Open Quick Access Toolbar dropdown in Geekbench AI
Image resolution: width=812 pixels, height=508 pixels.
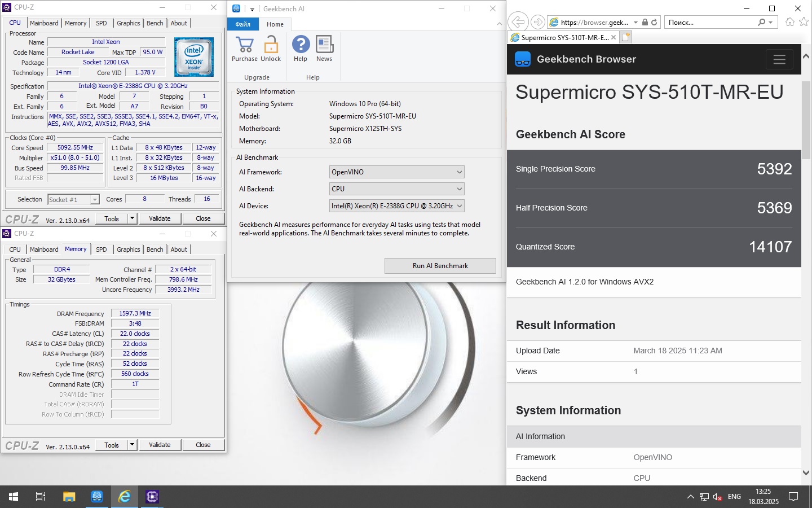pyautogui.click(x=252, y=9)
